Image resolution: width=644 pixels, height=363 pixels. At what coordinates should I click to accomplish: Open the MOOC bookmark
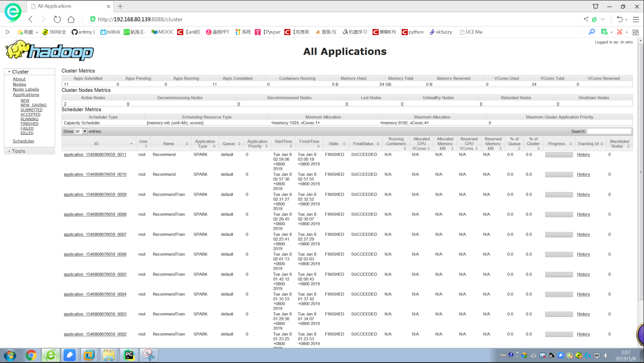162,32
